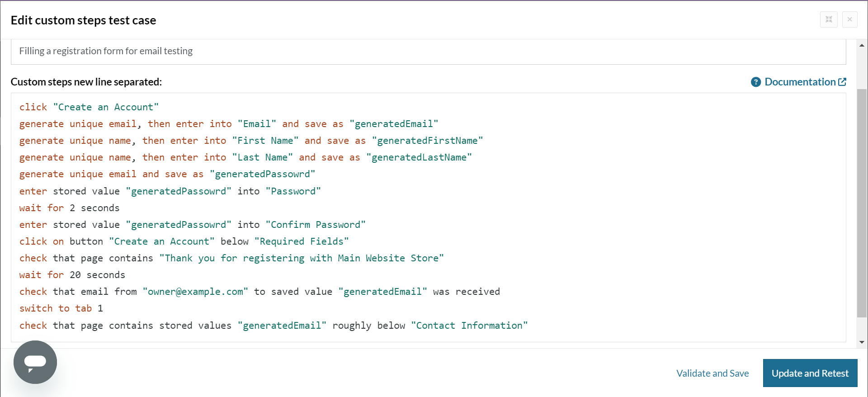The image size is (868, 397).
Task: Click the scrollbar up arrow
Action: (x=862, y=45)
